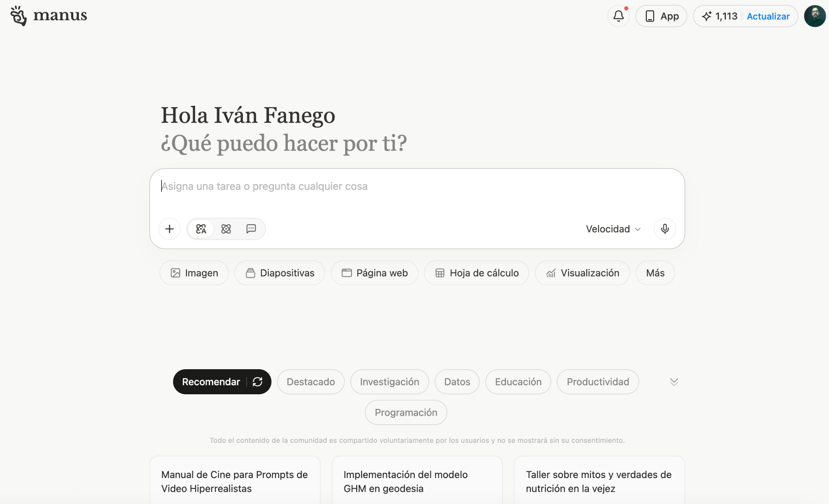The height and width of the screenshot is (504, 829).
Task: Select the Educación category filter
Action: tap(518, 381)
